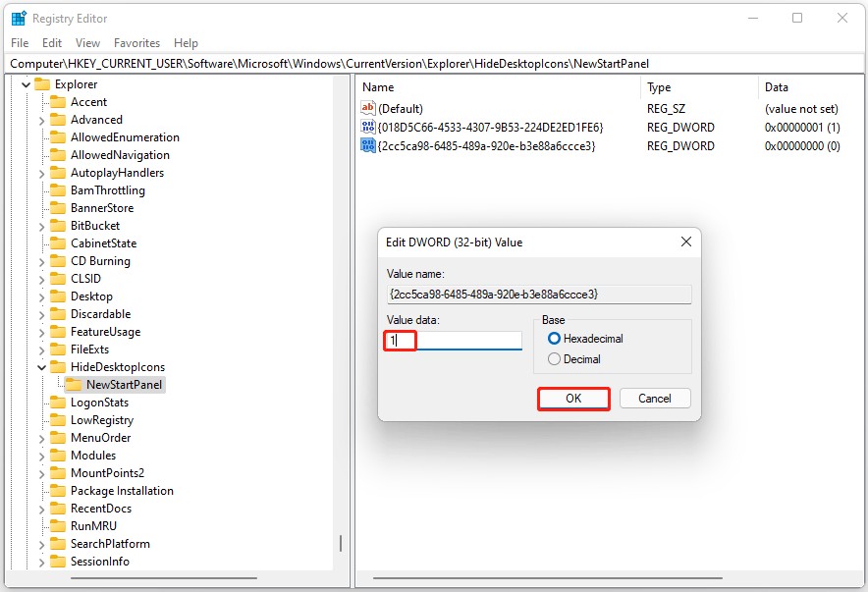Click the (value not set) data cell
The width and height of the screenshot is (868, 592).
[801, 108]
